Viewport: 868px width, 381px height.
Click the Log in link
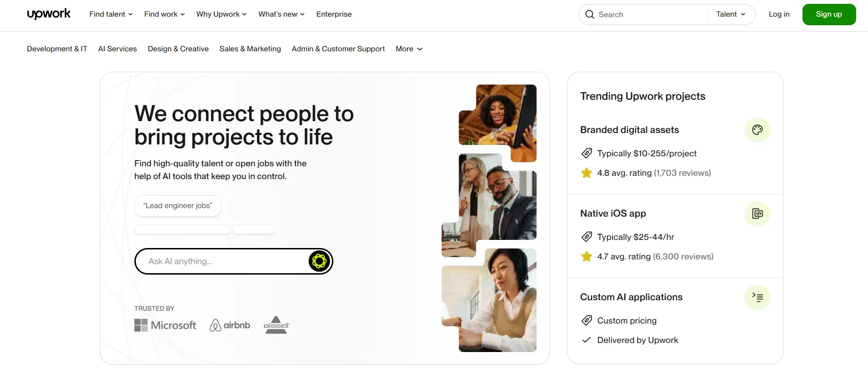[x=779, y=14]
